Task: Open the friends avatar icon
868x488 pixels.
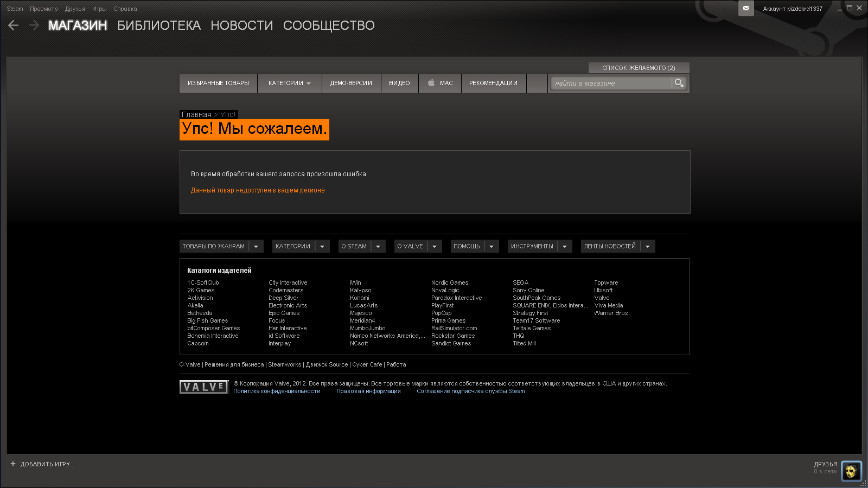Action: click(x=851, y=471)
